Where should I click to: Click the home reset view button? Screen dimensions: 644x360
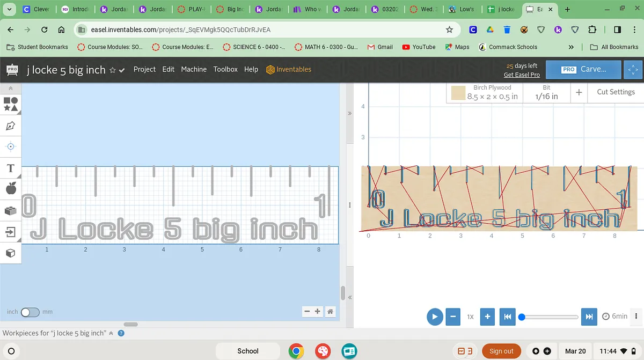[331, 311]
